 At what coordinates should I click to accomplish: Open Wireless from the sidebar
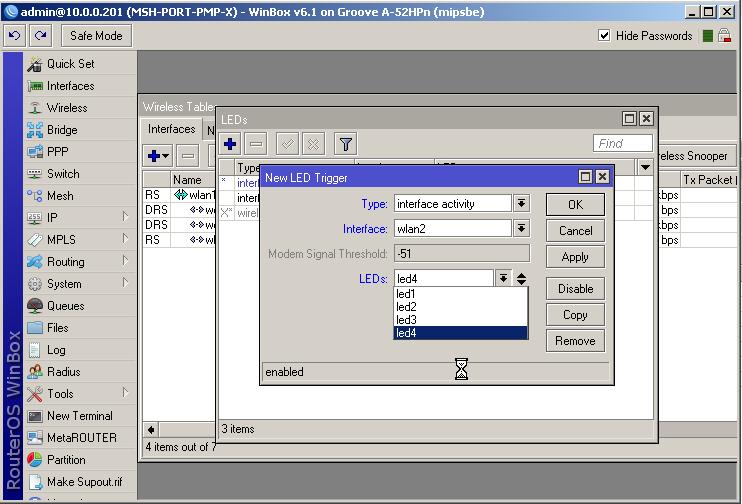tap(67, 108)
